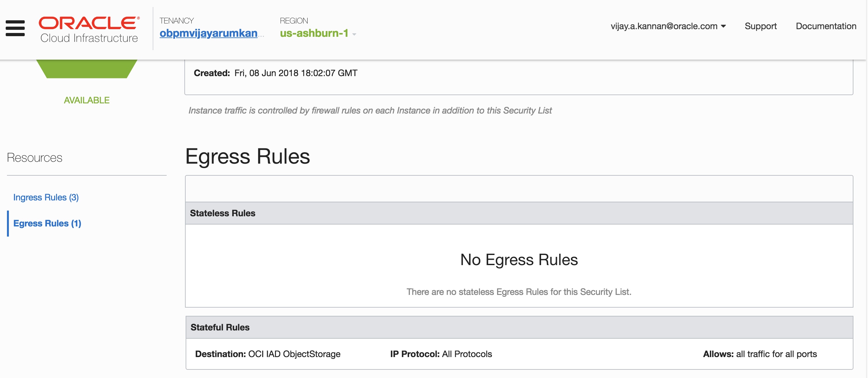
Task: Select the Egress Rules (1) resource
Action: [47, 223]
